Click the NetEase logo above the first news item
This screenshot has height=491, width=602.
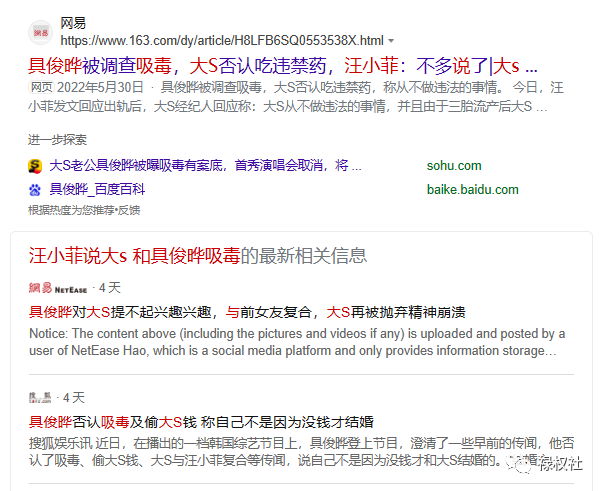[58, 288]
